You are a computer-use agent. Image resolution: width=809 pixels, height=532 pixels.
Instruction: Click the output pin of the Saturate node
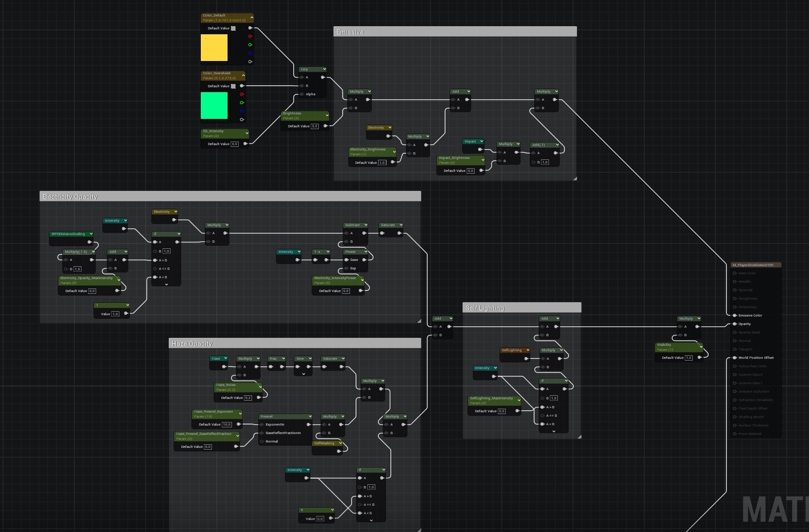click(399, 233)
